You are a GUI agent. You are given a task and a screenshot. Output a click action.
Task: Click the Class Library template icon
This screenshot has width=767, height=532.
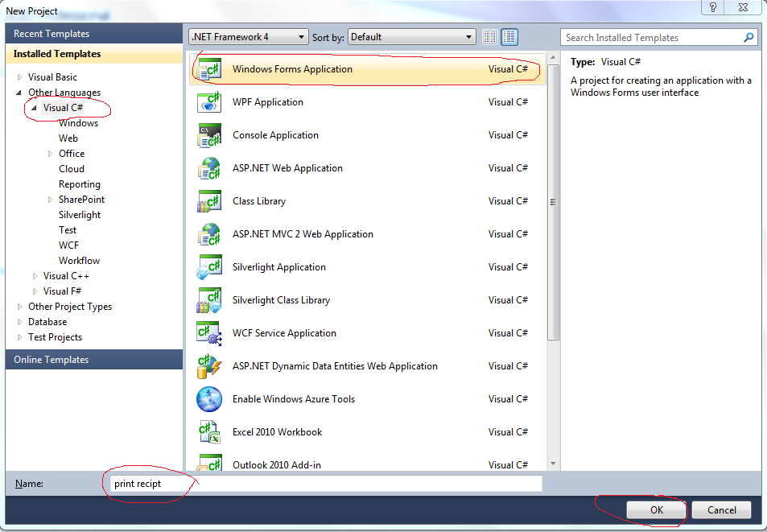(209, 201)
